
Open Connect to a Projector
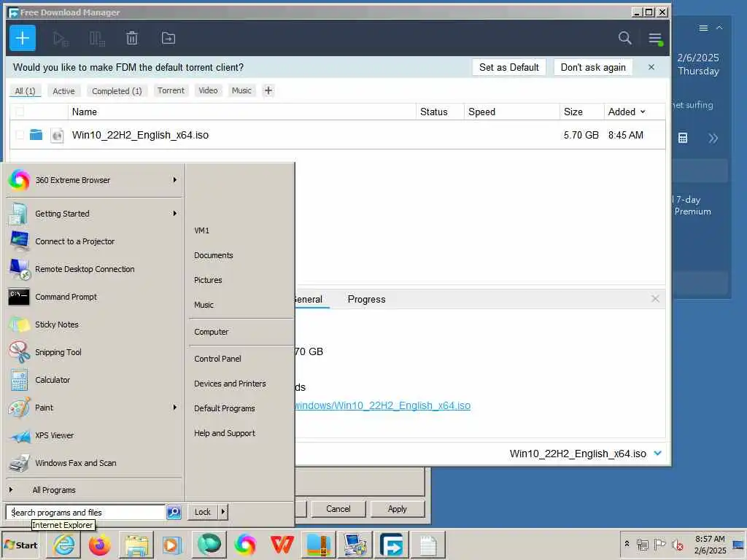point(75,241)
